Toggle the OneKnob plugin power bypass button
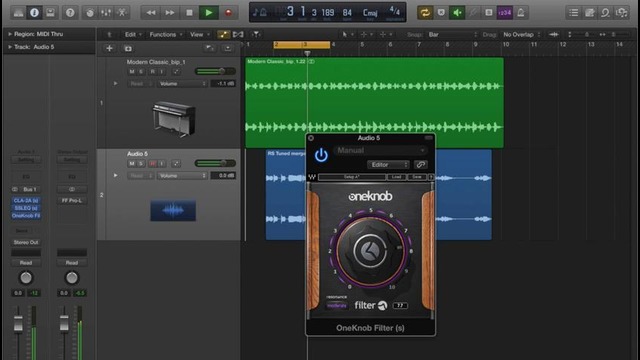This screenshot has height=360, width=640. click(321, 156)
